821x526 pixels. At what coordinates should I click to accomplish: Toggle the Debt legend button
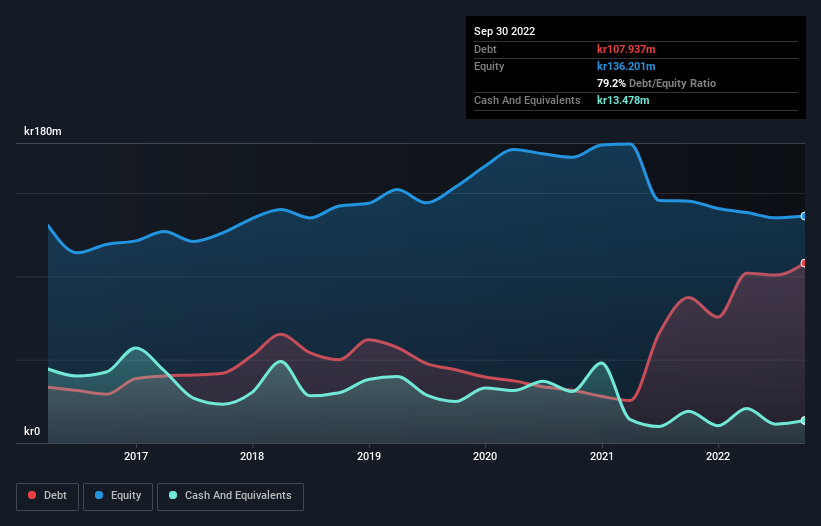click(47, 496)
